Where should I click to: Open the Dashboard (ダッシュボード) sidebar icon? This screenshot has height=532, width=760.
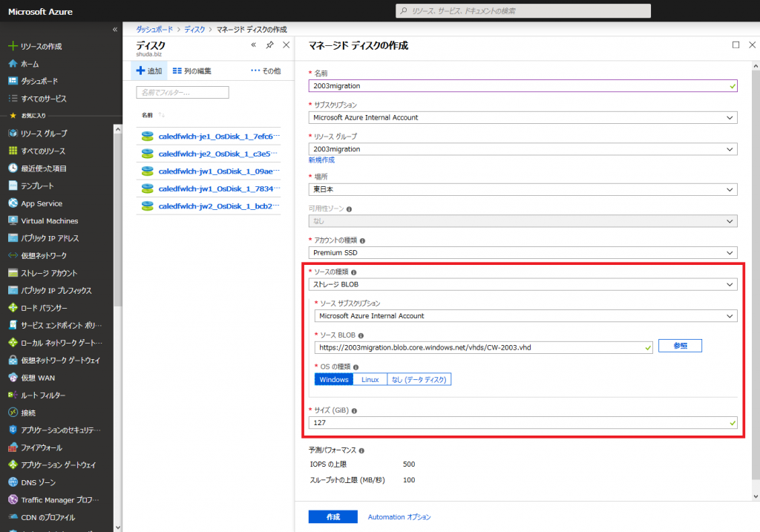[13, 81]
